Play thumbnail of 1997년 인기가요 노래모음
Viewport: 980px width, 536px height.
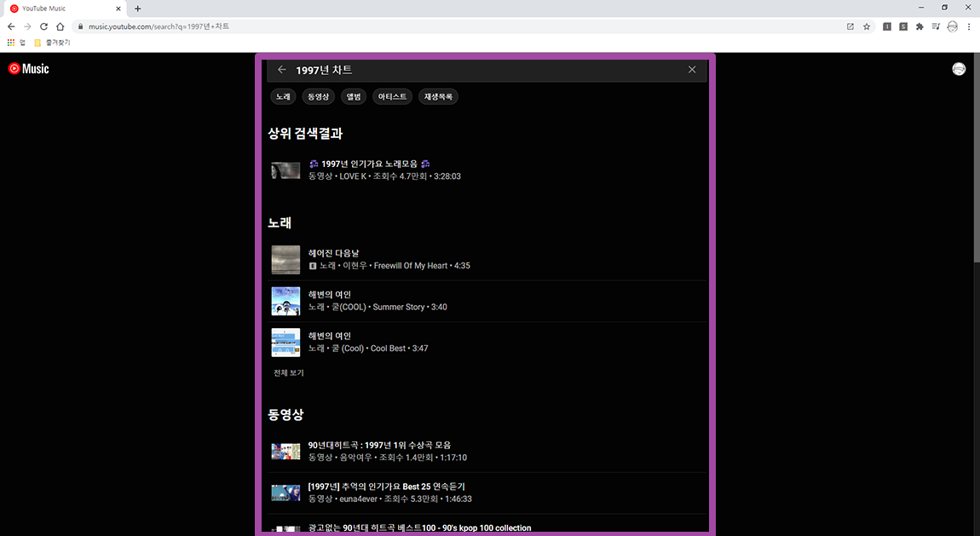285,170
